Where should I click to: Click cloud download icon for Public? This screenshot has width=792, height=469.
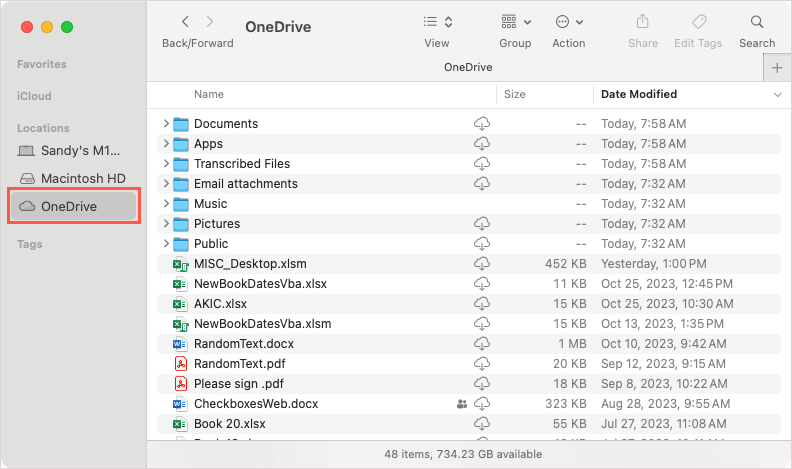click(x=482, y=244)
